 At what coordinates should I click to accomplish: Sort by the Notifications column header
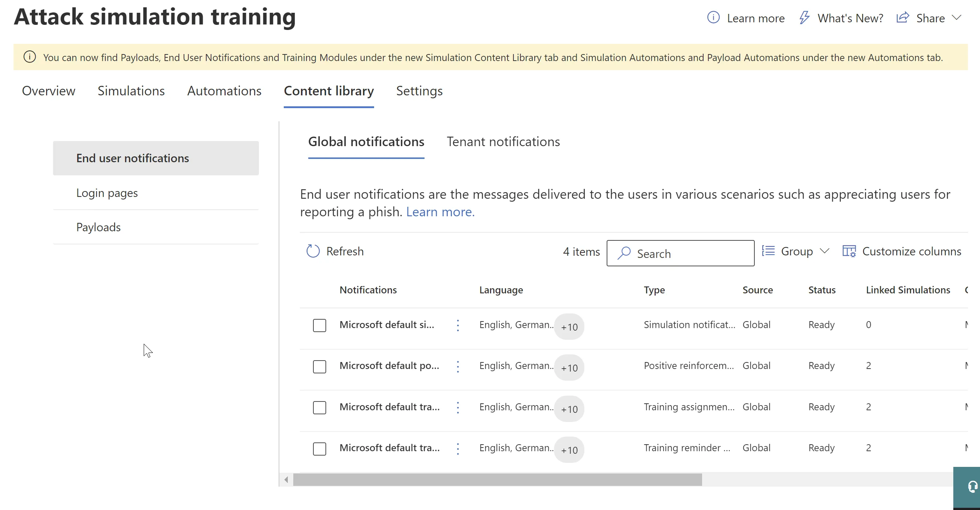pyautogui.click(x=368, y=290)
